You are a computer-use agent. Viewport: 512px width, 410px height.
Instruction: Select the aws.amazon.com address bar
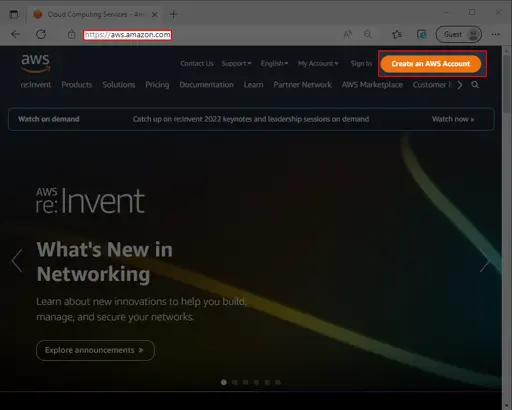tap(127, 35)
